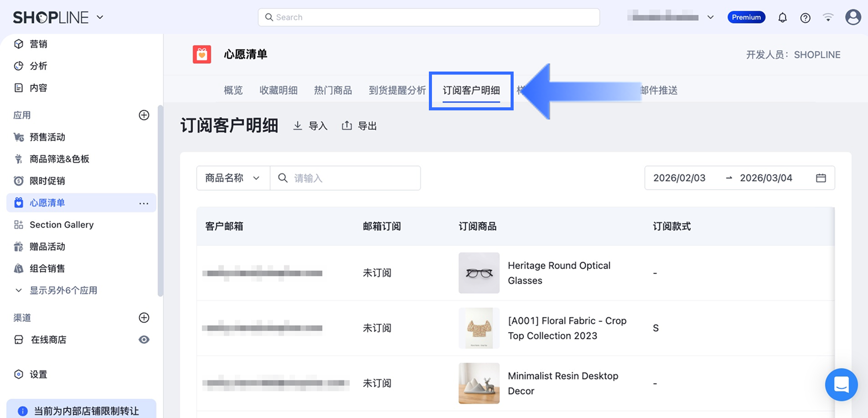Viewport: 868px width, 418px height.
Task: Click the network status Wi-Fi icon
Action: pyautogui.click(x=828, y=17)
